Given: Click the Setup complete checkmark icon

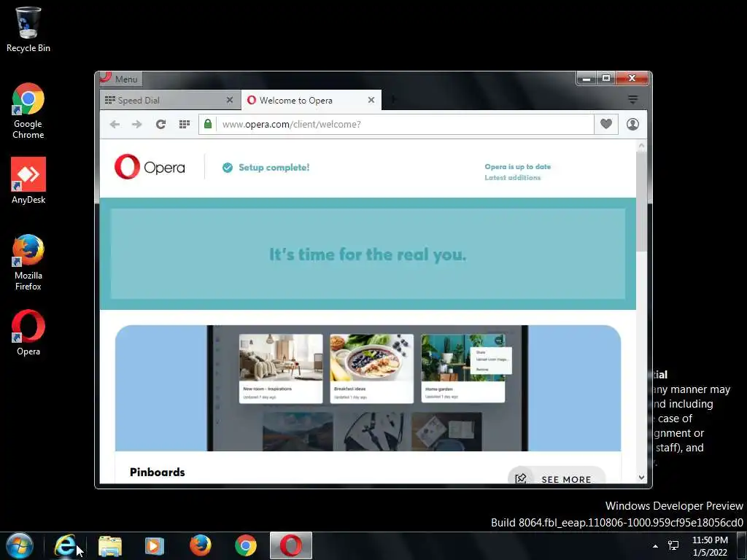Looking at the screenshot, I should point(228,168).
